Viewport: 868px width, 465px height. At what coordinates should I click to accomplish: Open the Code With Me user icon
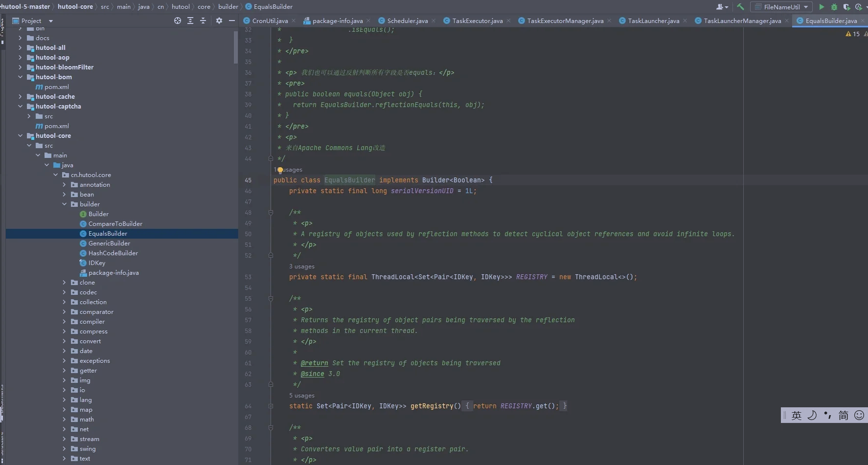(x=722, y=7)
